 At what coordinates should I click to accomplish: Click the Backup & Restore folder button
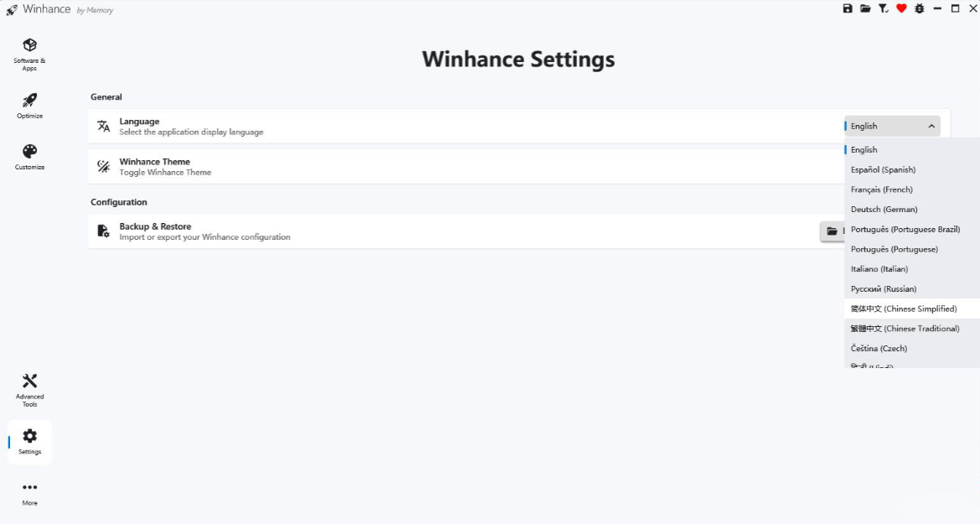click(832, 231)
